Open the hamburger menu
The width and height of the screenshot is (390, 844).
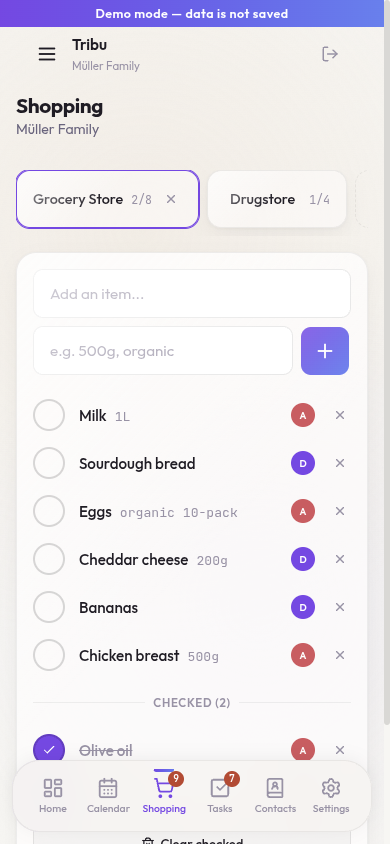[47, 54]
